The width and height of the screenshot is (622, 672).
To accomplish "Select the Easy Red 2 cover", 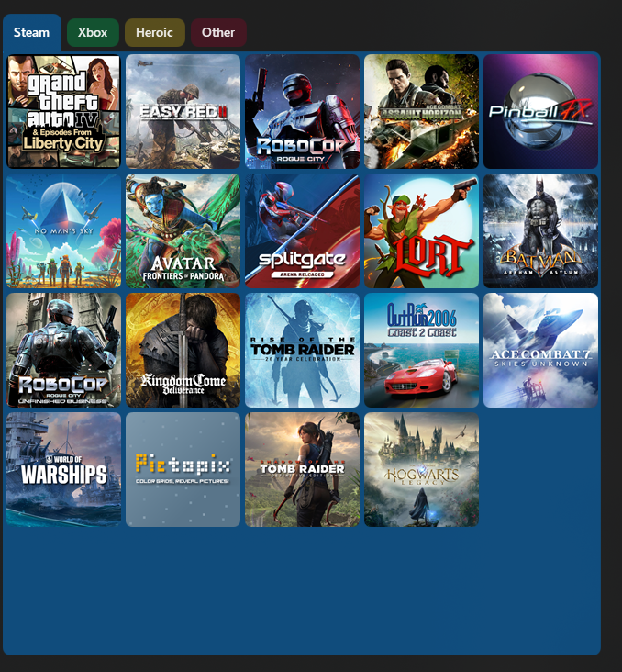I will pos(183,112).
